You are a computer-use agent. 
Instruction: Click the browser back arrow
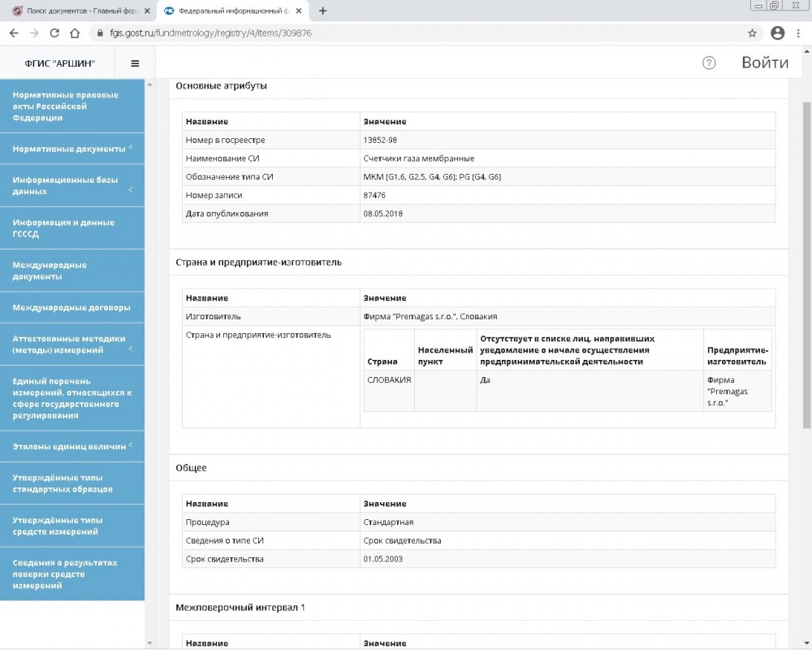(x=14, y=33)
